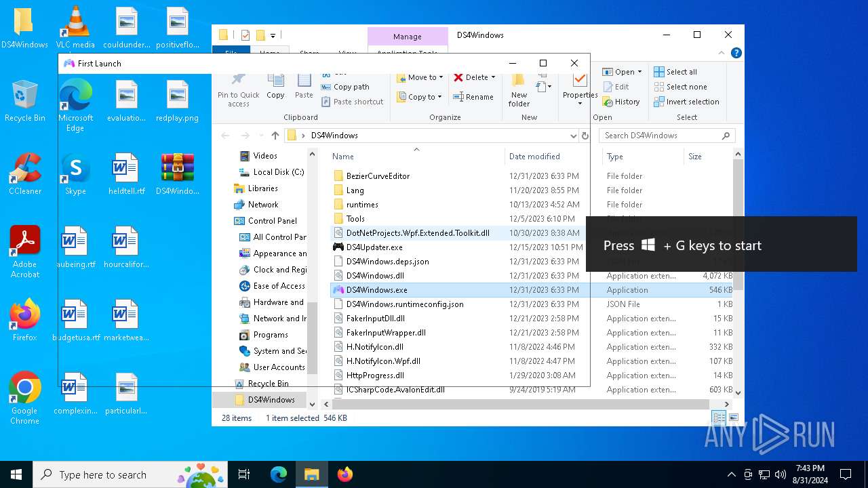Viewport: 868px width, 488px height.
Task: Click Invert selection in the ribbon
Action: coord(686,102)
